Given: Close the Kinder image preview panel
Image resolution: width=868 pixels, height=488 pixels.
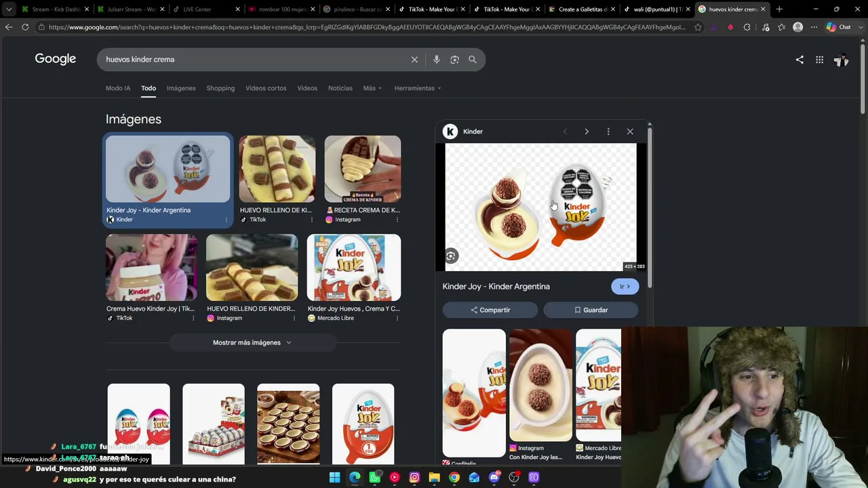Looking at the screenshot, I should [x=630, y=131].
